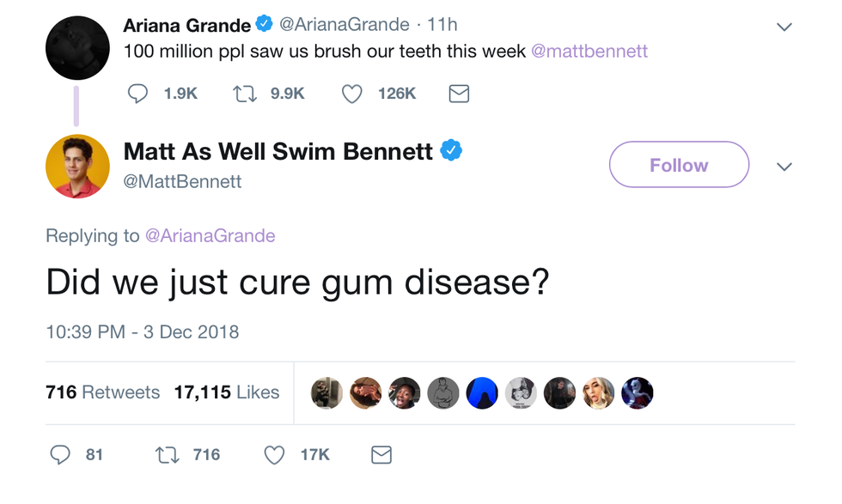The image size is (842, 504).
Task: View the list of 17,115 Likes
Action: click(227, 392)
